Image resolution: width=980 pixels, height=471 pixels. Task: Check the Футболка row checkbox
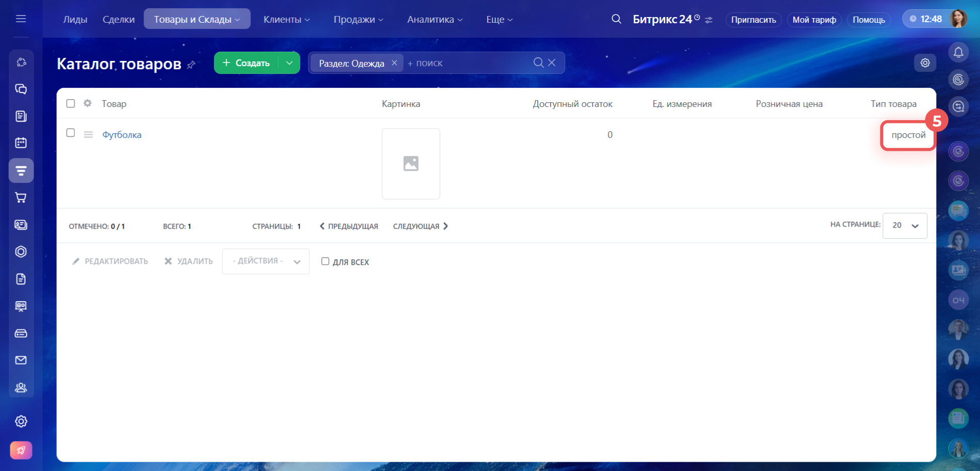pyautogui.click(x=71, y=133)
